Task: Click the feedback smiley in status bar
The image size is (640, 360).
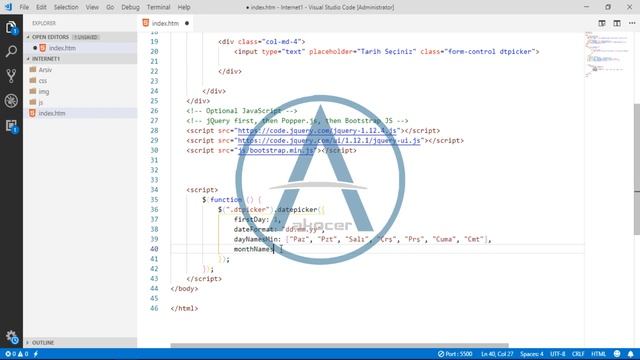Action: (617, 354)
